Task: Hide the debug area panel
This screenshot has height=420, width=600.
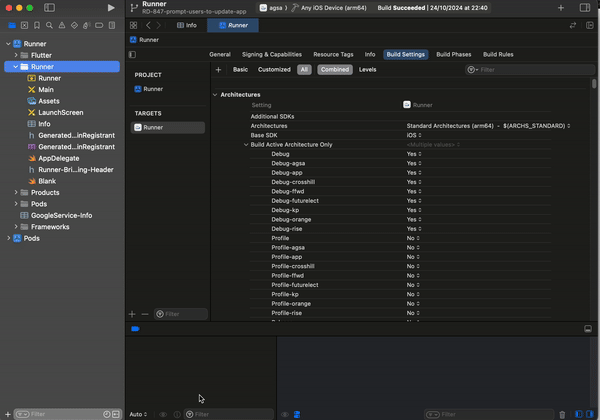Action: coord(588,329)
